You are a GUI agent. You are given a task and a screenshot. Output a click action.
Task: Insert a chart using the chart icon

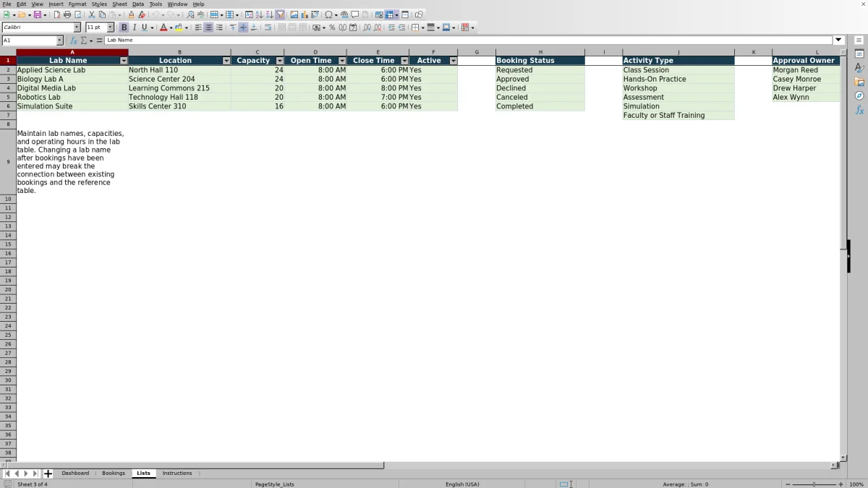304,14
